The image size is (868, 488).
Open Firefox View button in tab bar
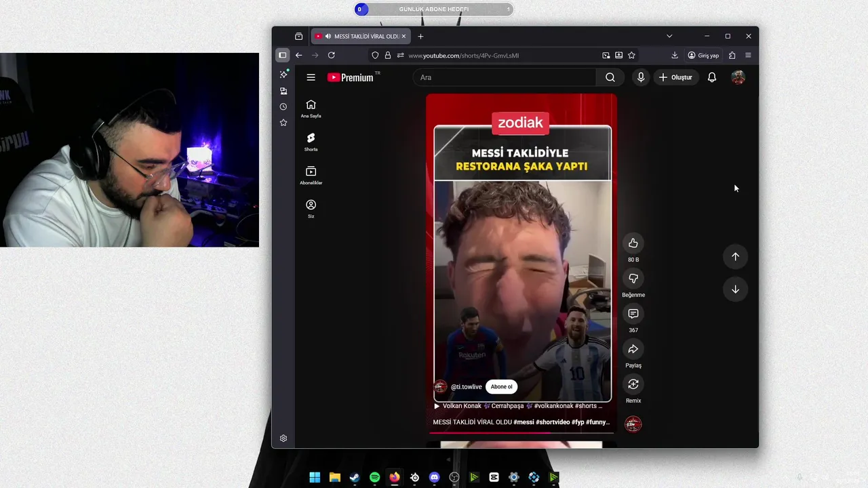[298, 36]
